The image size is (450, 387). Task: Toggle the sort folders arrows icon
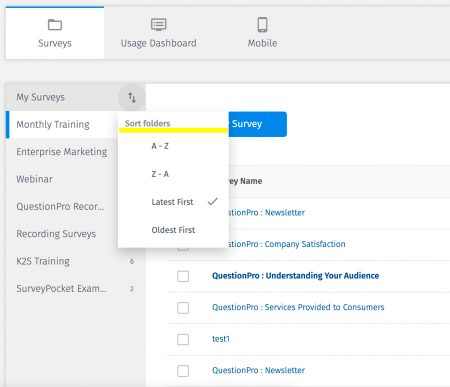(x=132, y=97)
